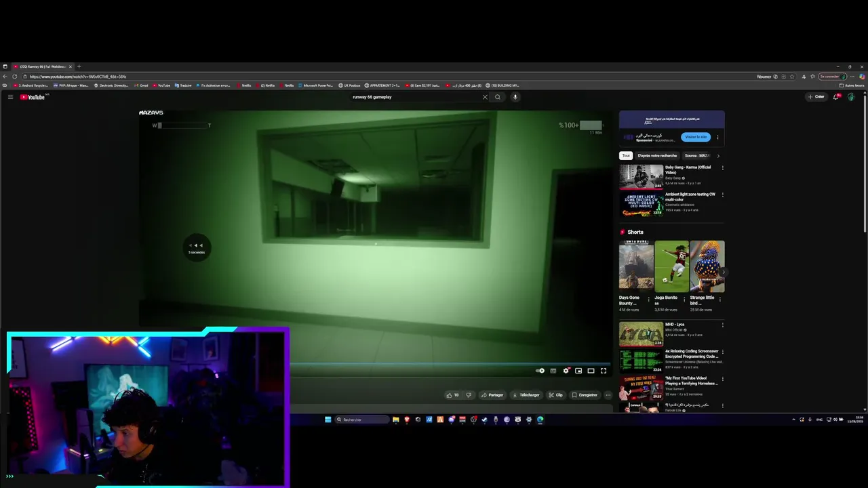
Task: Open the Gmail bookmark
Action: 142,85
